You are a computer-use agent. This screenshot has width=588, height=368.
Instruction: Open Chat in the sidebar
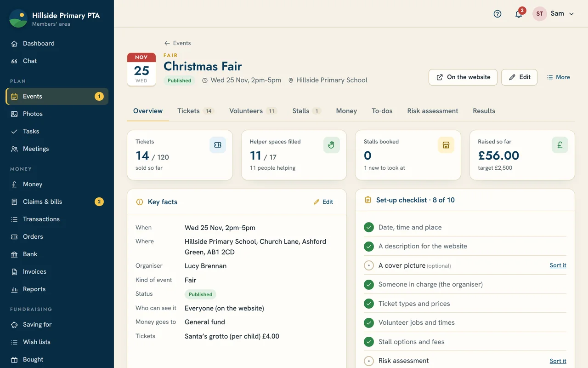point(57,61)
